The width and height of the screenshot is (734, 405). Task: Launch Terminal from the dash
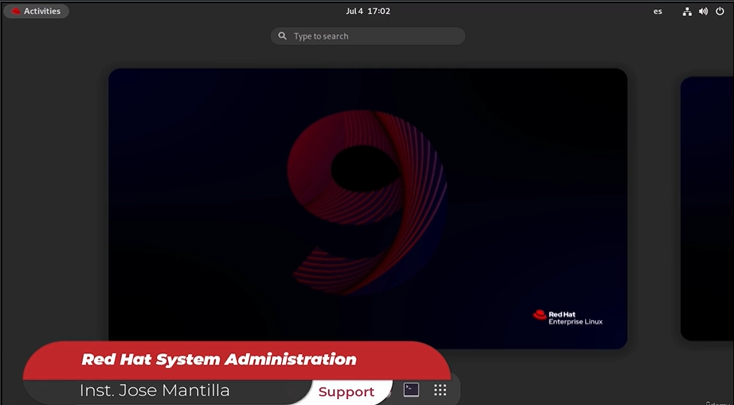tap(411, 390)
